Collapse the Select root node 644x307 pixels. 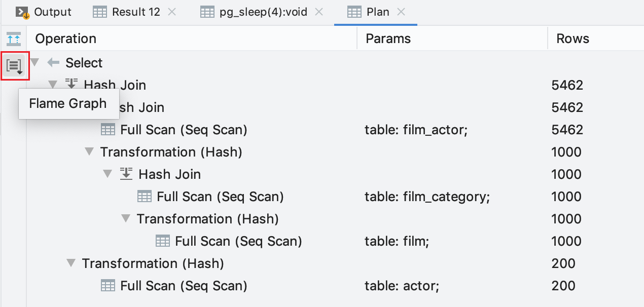pyautogui.click(x=34, y=63)
